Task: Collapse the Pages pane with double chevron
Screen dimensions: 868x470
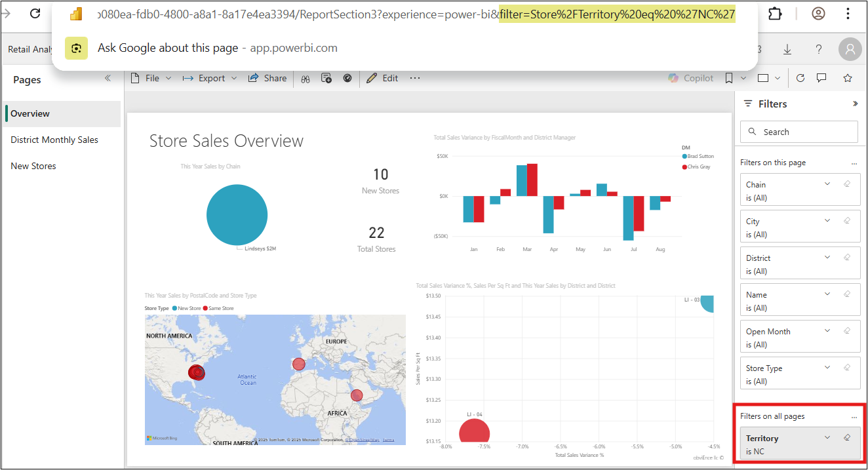Action: click(x=108, y=78)
